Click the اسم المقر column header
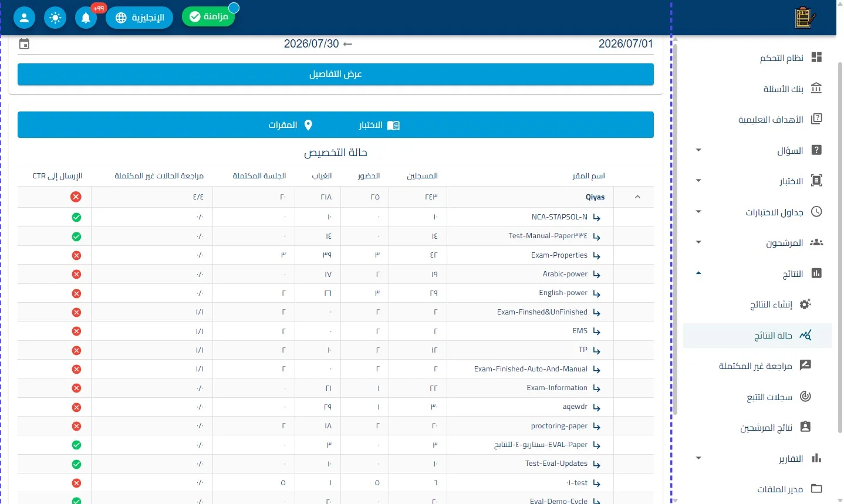 pyautogui.click(x=589, y=176)
